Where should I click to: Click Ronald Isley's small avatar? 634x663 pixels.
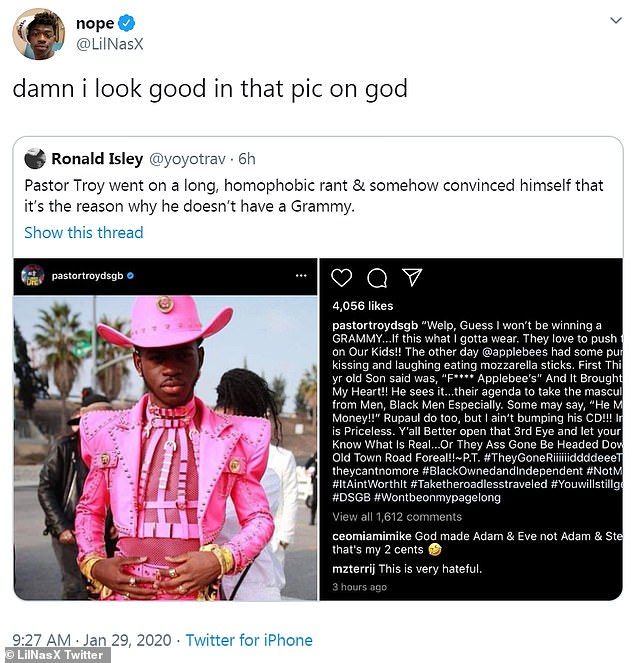pyautogui.click(x=35, y=158)
